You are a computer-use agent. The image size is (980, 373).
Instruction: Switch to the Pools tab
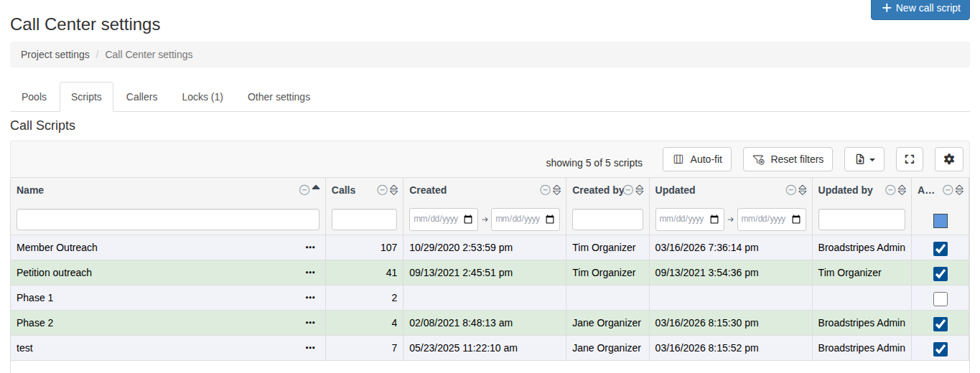click(x=34, y=97)
